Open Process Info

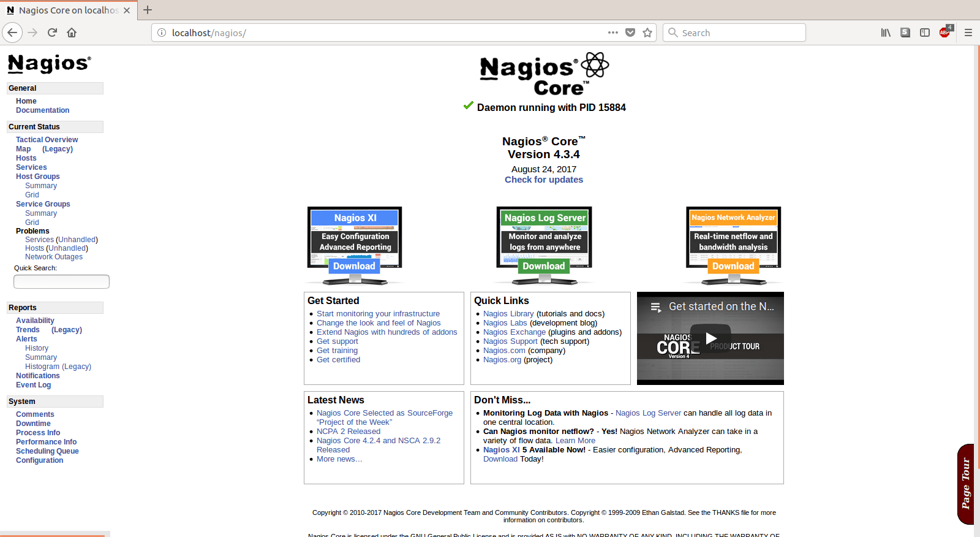point(38,433)
